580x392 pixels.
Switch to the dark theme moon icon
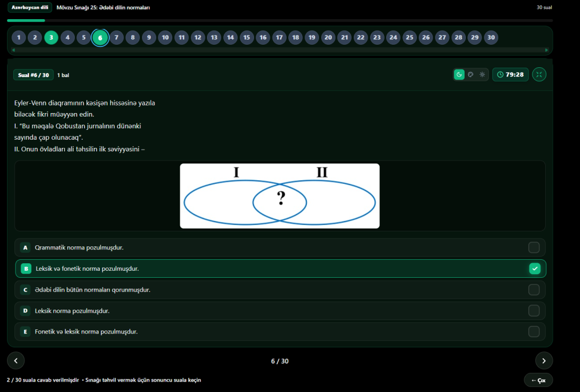tap(459, 75)
